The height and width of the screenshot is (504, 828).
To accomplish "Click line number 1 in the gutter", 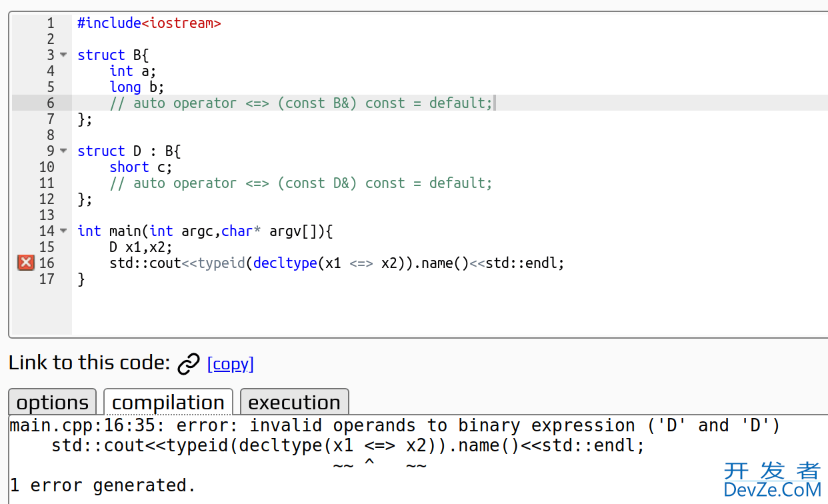I will (x=50, y=23).
